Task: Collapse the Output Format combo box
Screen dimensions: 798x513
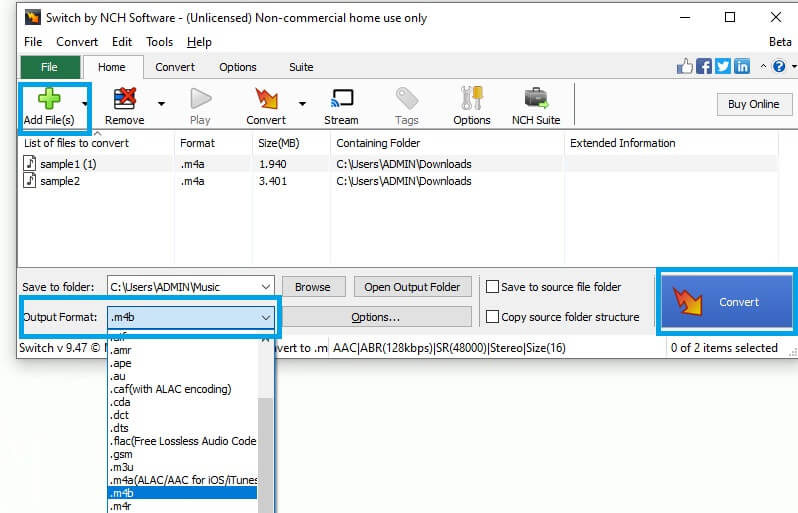Action: point(265,317)
